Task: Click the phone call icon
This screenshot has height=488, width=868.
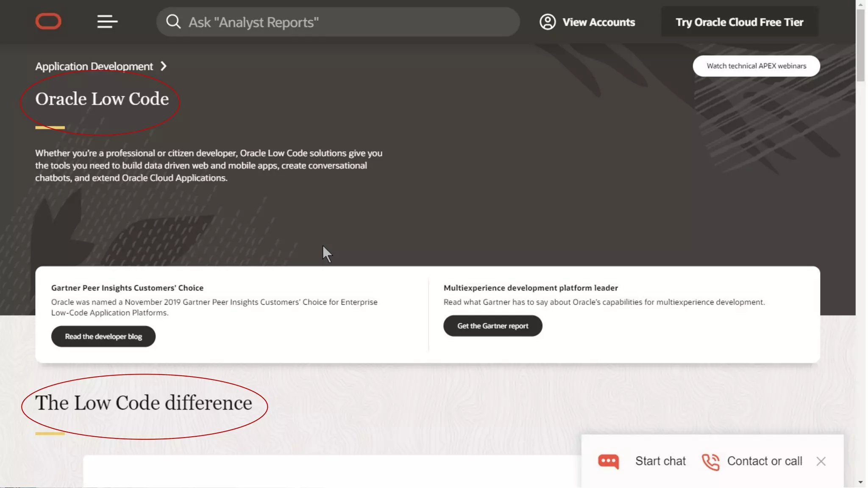Action: point(711,462)
